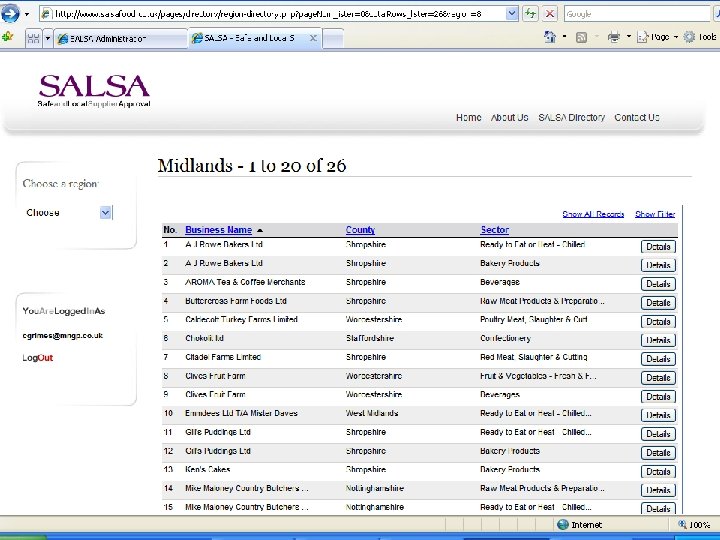Click the Show All Records link

click(x=593, y=214)
